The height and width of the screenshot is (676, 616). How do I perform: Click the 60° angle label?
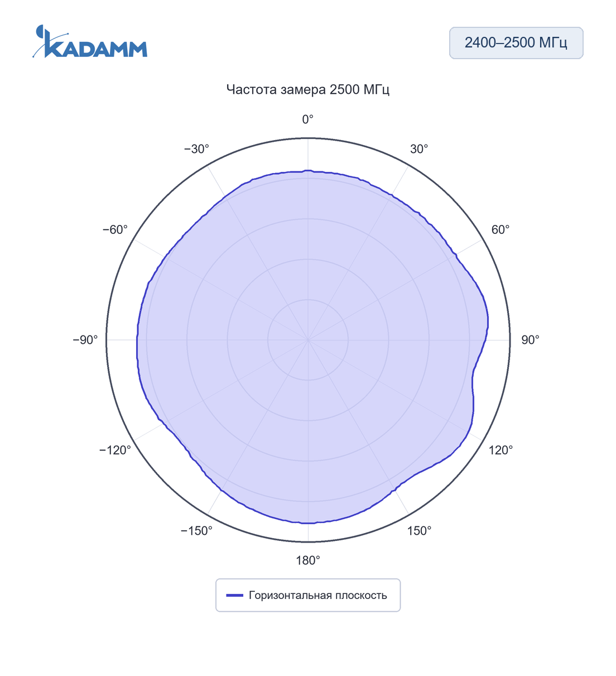501,230
